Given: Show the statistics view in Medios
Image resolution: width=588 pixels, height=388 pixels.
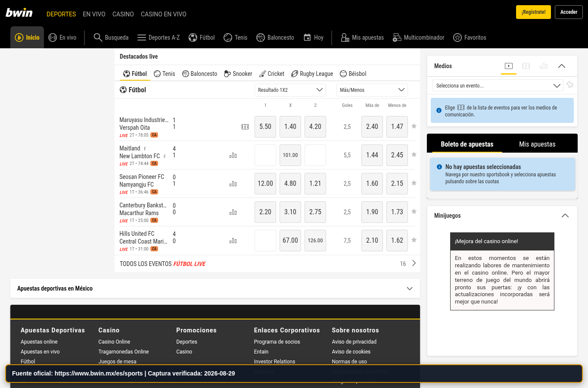Looking at the screenshot, I should tap(544, 66).
